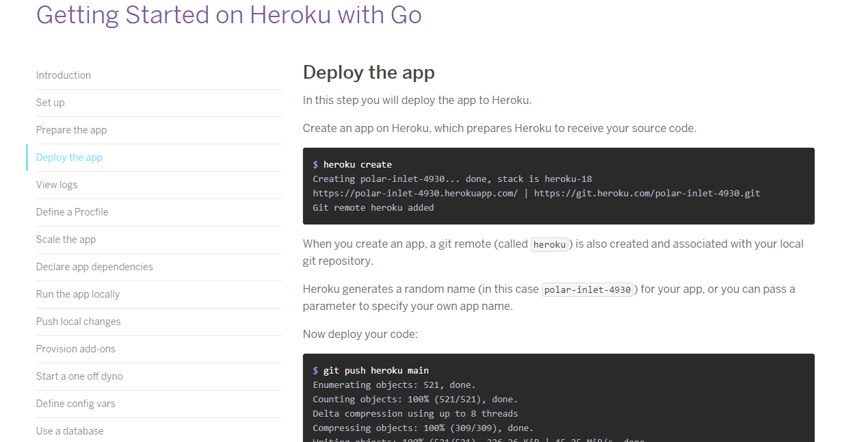Click the inline polar-inlet-4930 code label
868x442 pixels.
click(x=589, y=289)
